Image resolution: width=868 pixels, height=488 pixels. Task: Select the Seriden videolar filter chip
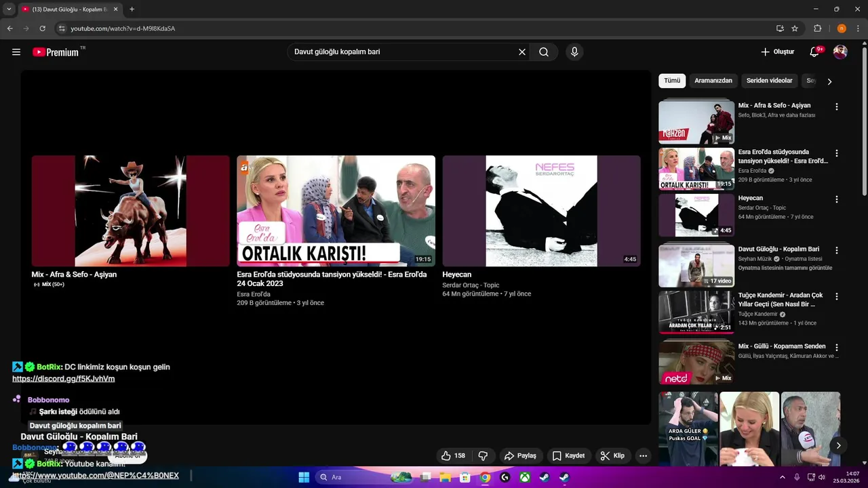click(769, 81)
